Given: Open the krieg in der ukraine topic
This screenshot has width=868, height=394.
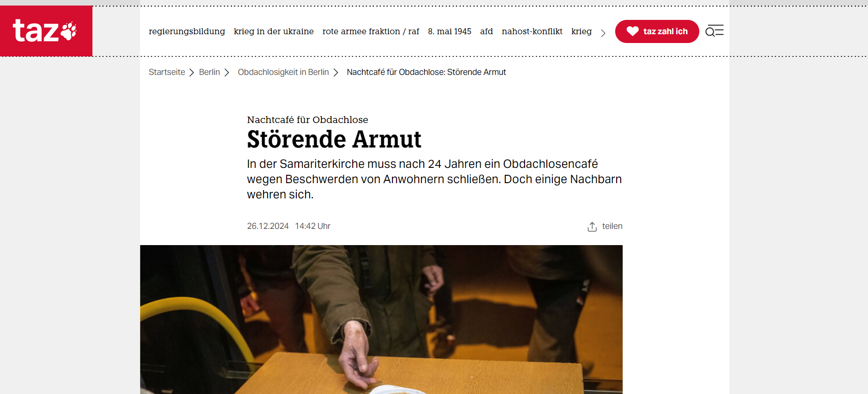Looking at the screenshot, I should 274,31.
